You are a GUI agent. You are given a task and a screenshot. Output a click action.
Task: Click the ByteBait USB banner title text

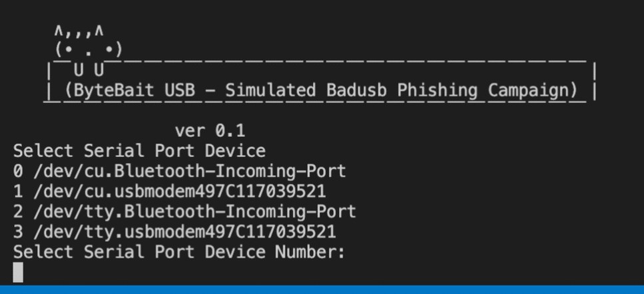[x=320, y=90]
